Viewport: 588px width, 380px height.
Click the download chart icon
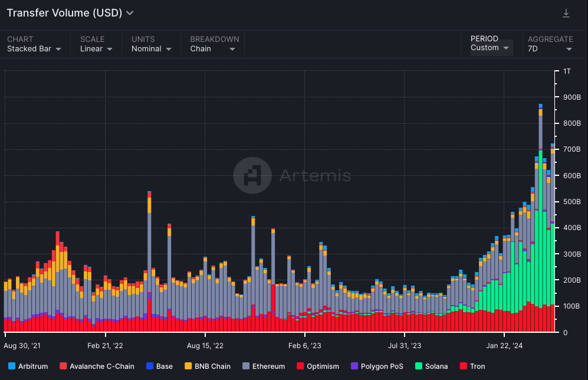tap(566, 13)
